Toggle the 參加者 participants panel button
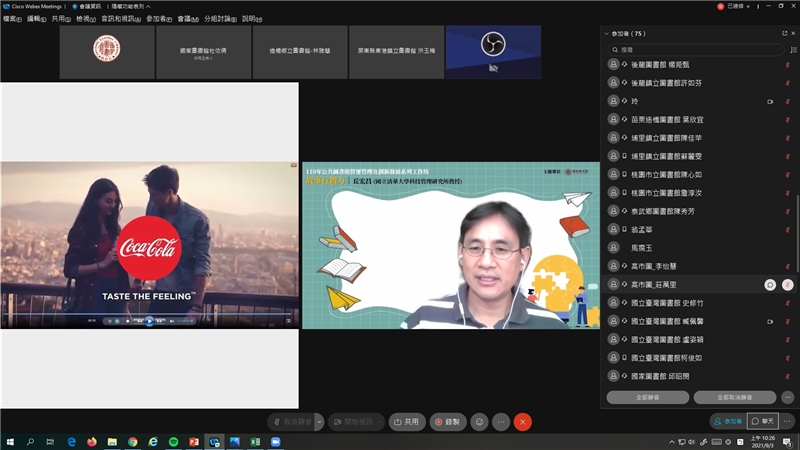The image size is (800, 450). pyautogui.click(x=728, y=421)
